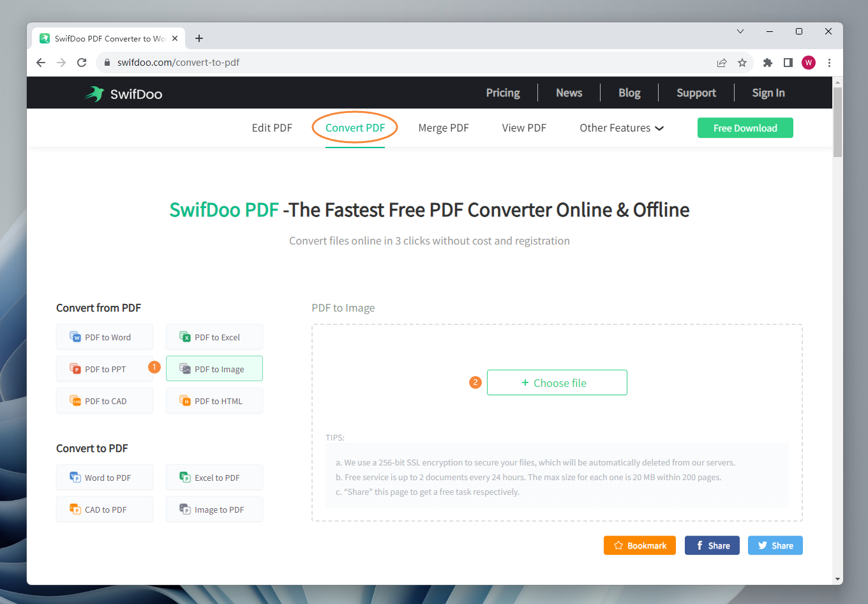Toggle the browser side panel icon
Viewport: 868px width, 604px height.
coord(788,63)
